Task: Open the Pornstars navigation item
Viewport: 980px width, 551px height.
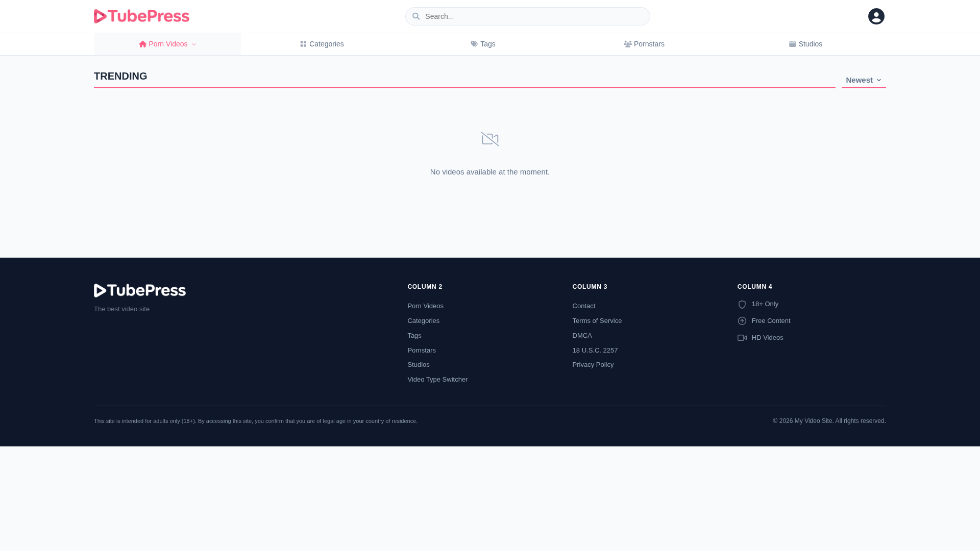Action: tap(649, 44)
